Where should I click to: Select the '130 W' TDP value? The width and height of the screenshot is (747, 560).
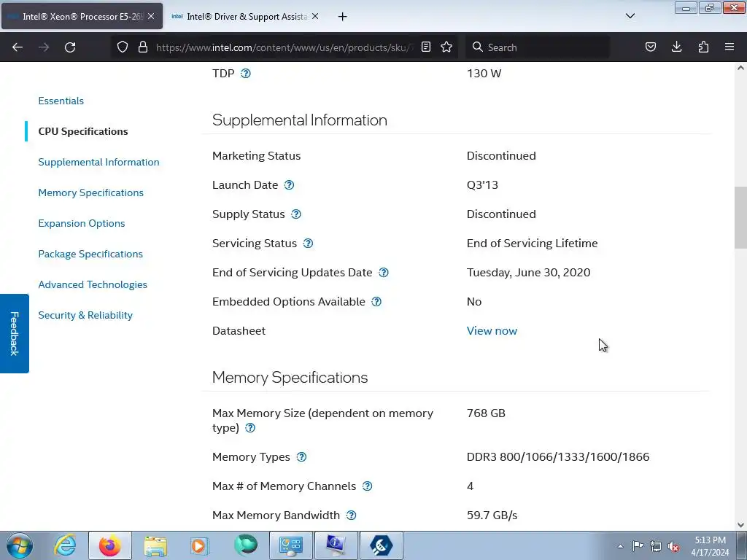(x=484, y=74)
